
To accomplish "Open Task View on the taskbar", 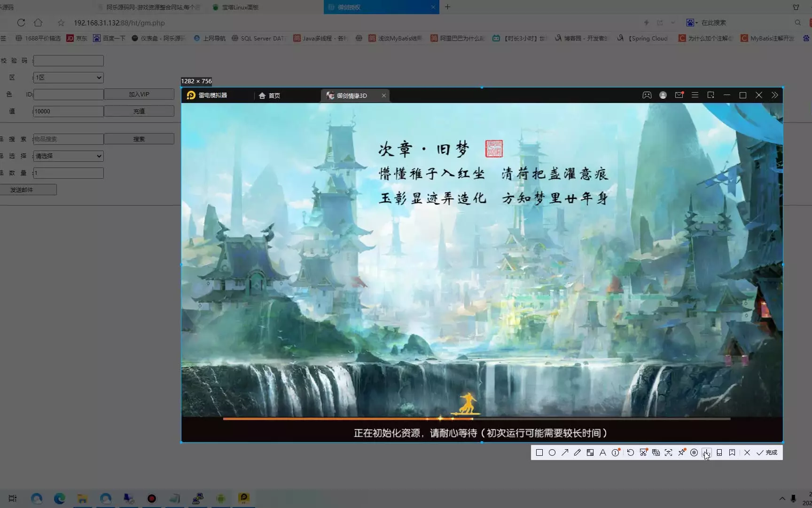I will point(13,499).
